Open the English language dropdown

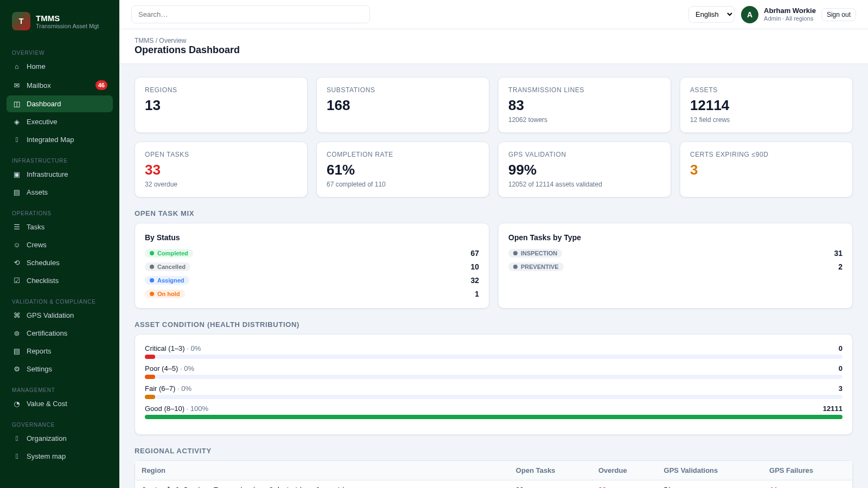[x=711, y=15]
